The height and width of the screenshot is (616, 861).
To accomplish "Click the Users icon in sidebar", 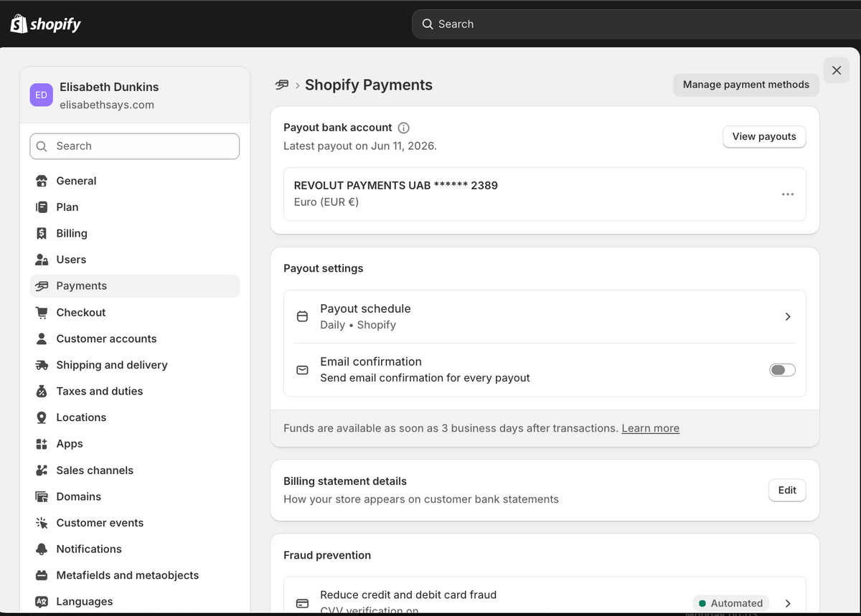I will pyautogui.click(x=42, y=260).
